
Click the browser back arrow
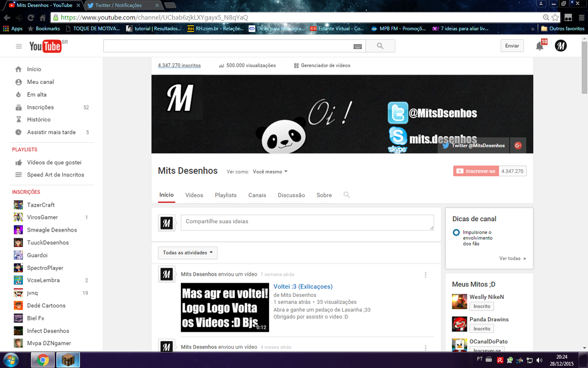pyautogui.click(x=7, y=17)
